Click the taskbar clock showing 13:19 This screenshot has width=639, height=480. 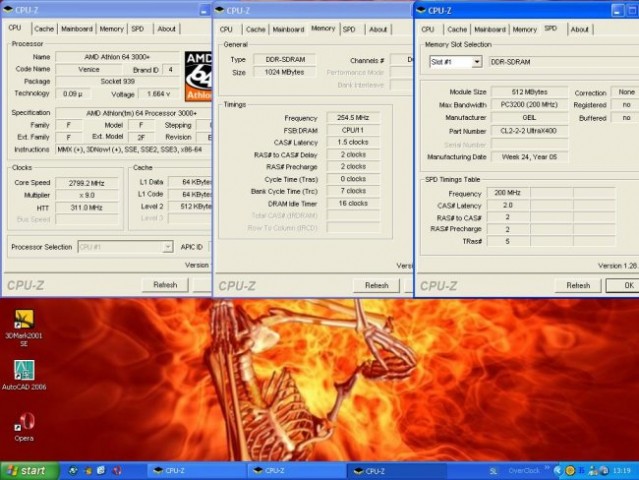(x=621, y=471)
